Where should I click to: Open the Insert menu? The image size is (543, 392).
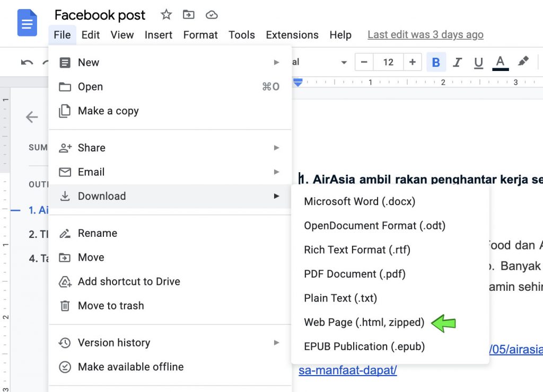coord(159,35)
